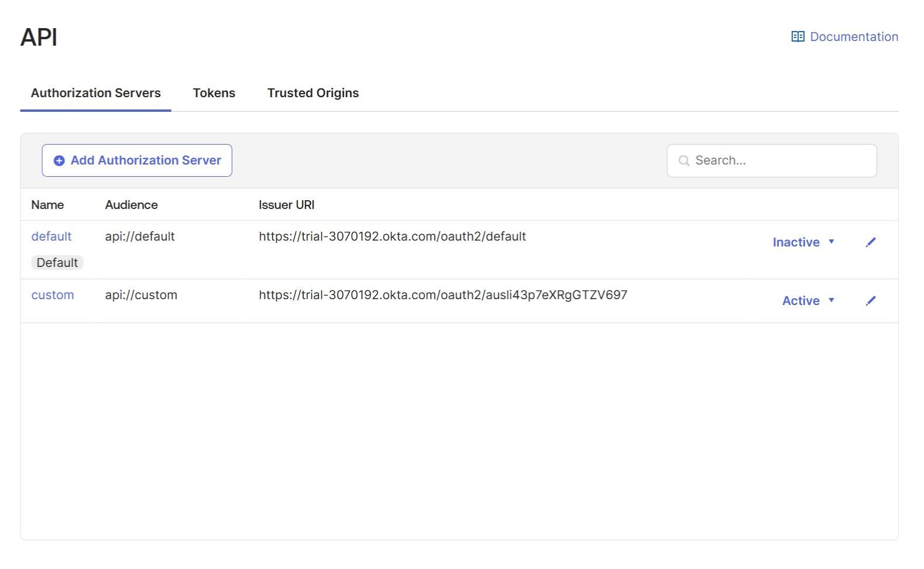Switch to the Trusted Origins tab
This screenshot has width=924, height=569.
click(x=313, y=93)
